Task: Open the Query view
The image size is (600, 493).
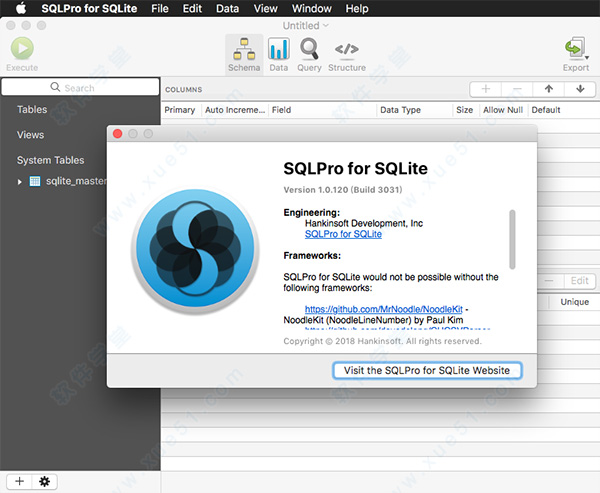Action: (x=309, y=55)
